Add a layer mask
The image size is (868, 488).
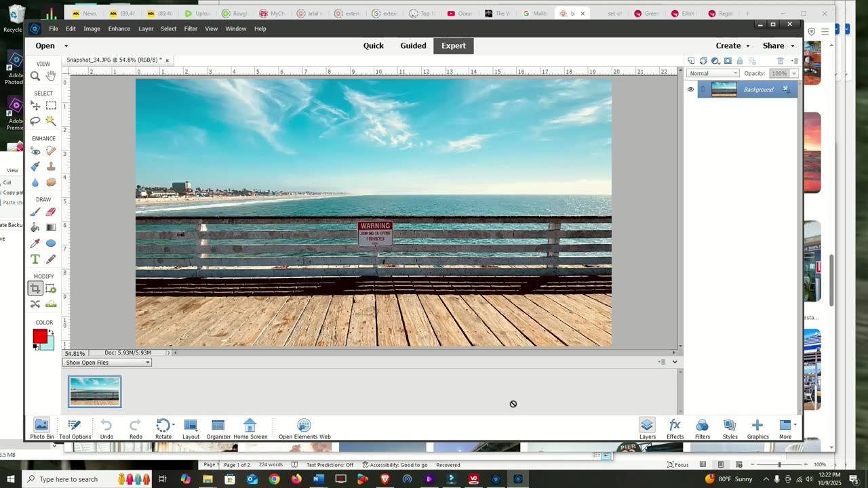(x=728, y=60)
